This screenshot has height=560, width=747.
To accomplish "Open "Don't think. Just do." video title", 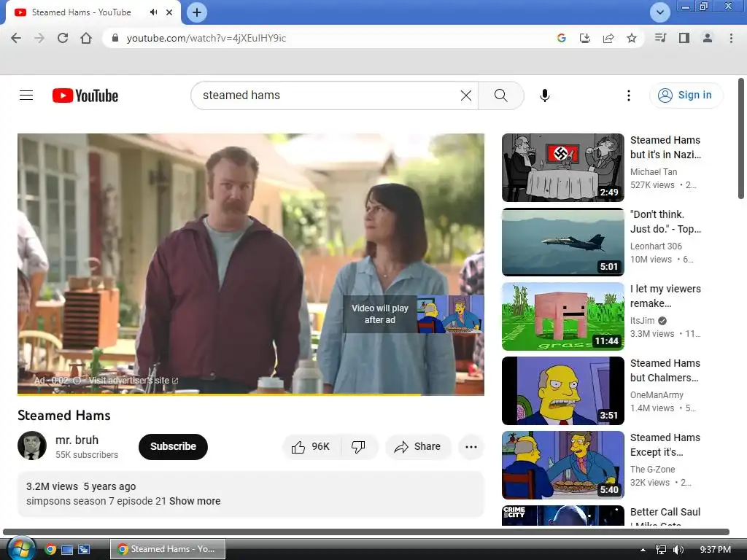I will coord(665,222).
